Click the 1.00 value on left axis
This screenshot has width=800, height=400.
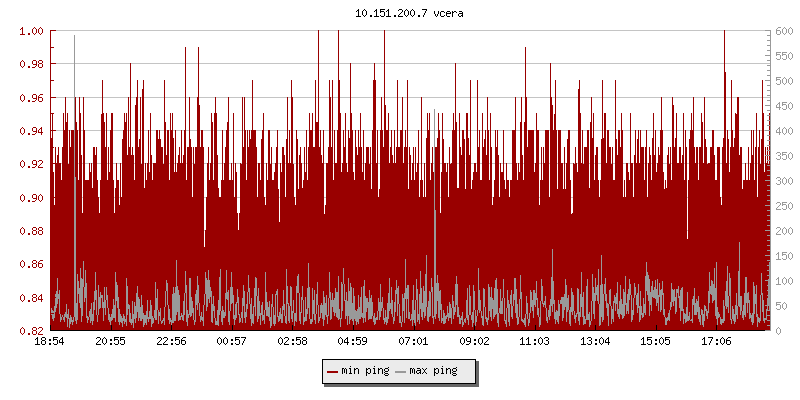31,31
